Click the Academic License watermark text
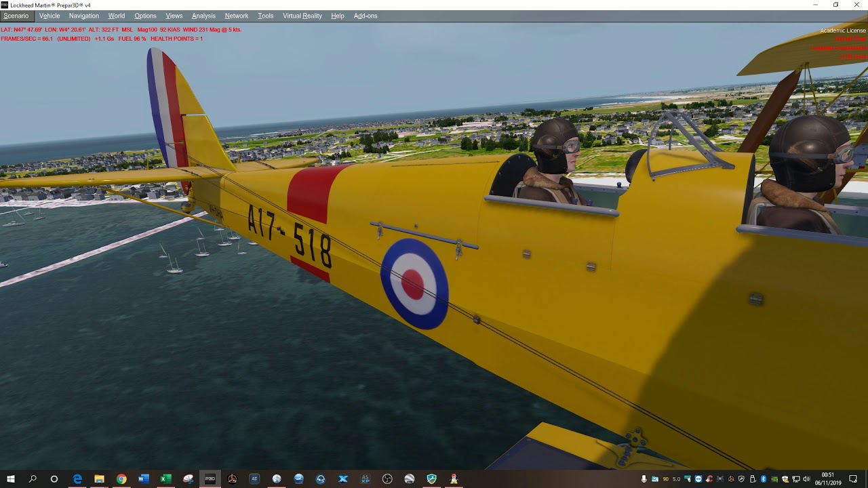 point(843,30)
